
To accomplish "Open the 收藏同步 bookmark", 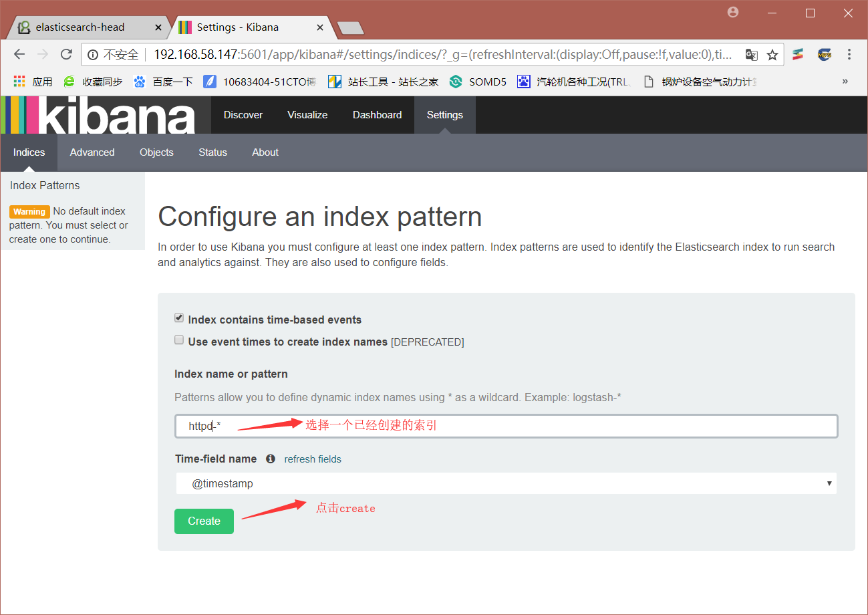I will pyautogui.click(x=93, y=82).
